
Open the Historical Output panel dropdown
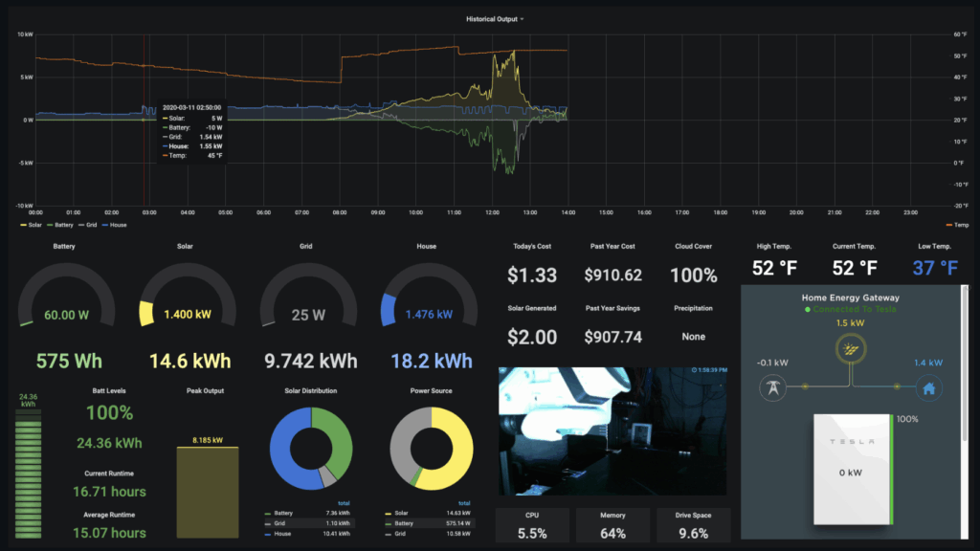[495, 19]
